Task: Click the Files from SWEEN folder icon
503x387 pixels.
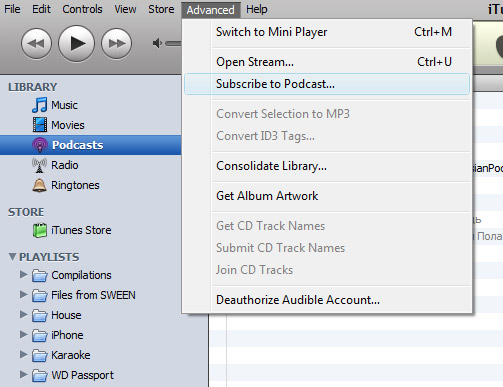Action: 40,296
